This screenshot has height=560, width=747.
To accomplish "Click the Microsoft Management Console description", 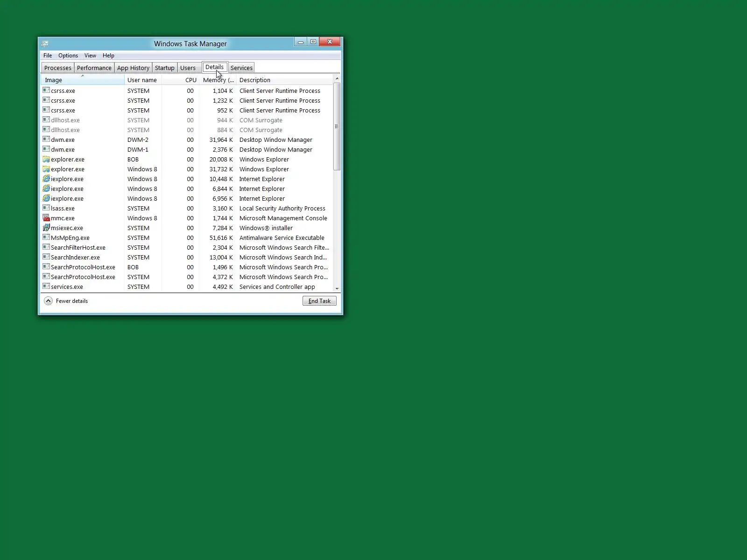I will 283,218.
